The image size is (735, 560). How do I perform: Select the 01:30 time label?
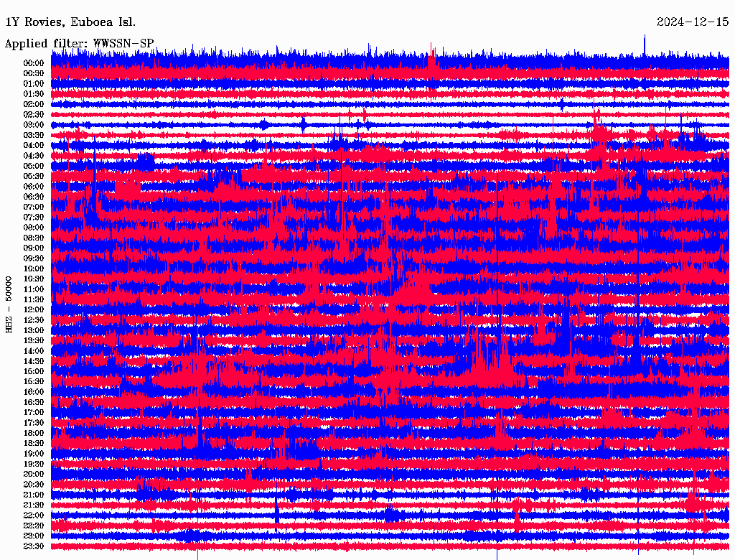point(34,94)
